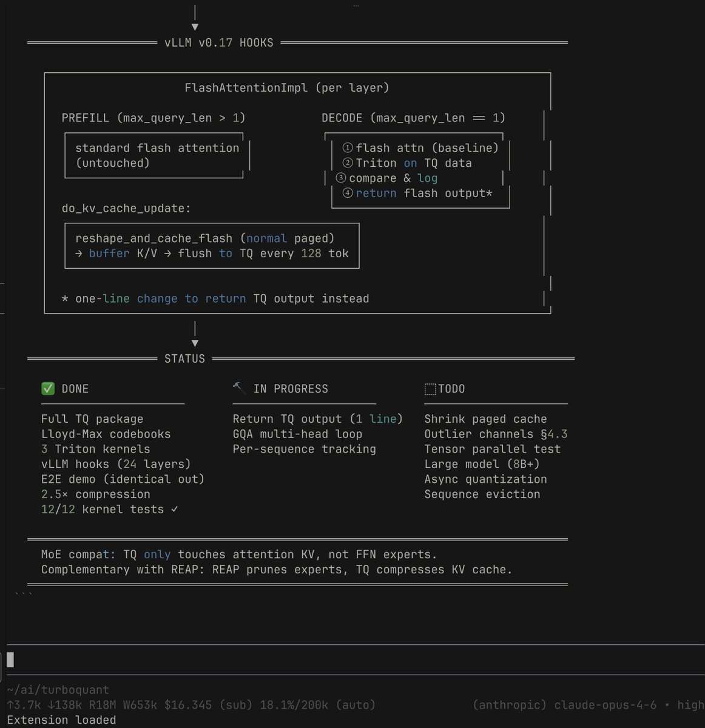Click the empty box icon beside TODO
The image size is (705, 728).
pos(430,389)
